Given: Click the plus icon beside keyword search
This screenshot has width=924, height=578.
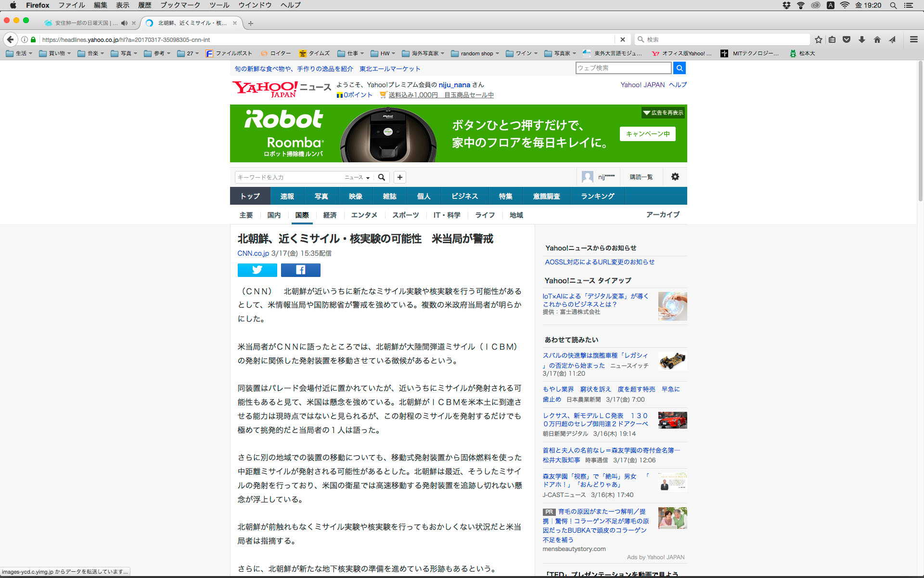Looking at the screenshot, I should 399,177.
